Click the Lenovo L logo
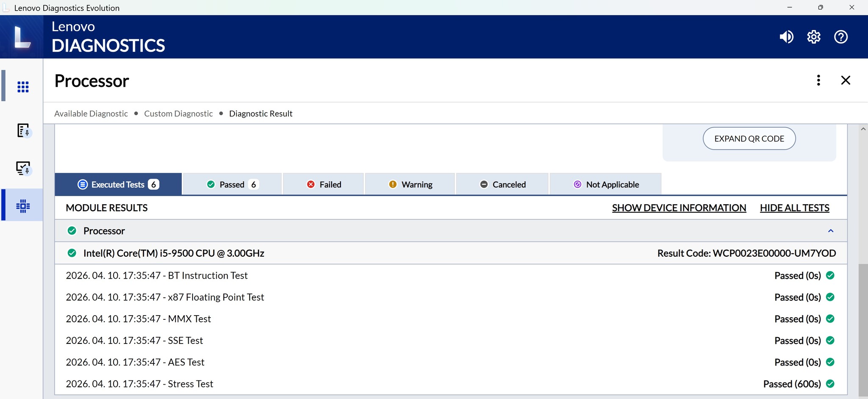 (22, 37)
